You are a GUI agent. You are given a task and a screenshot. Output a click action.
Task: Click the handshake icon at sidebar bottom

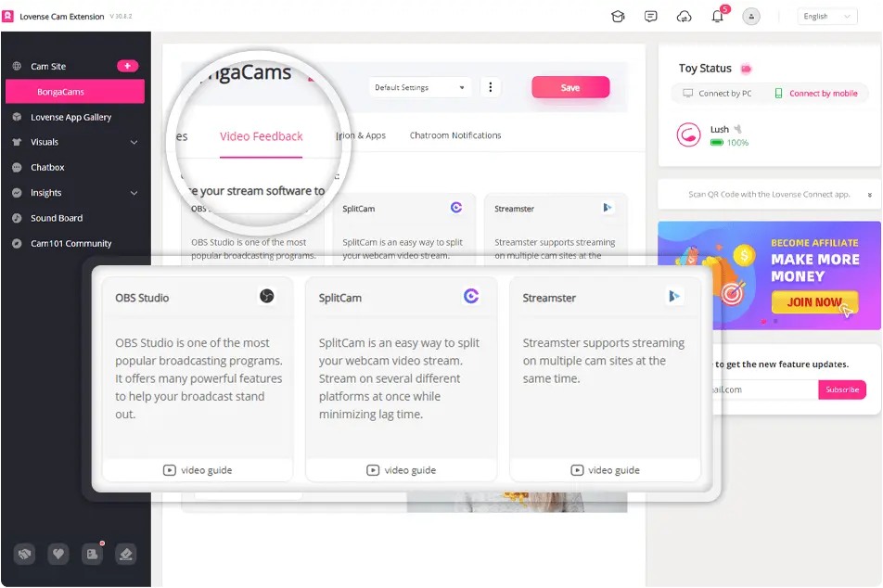[24, 555]
